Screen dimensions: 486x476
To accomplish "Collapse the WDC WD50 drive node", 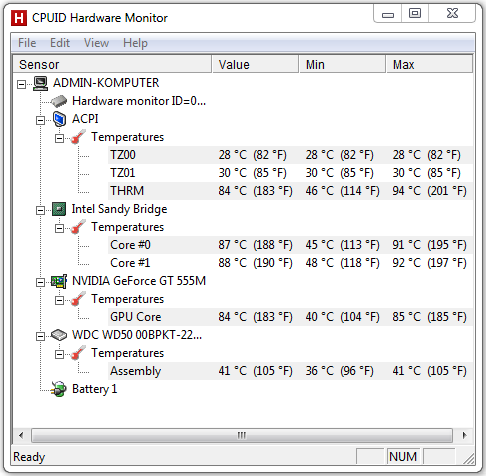I will [40, 336].
